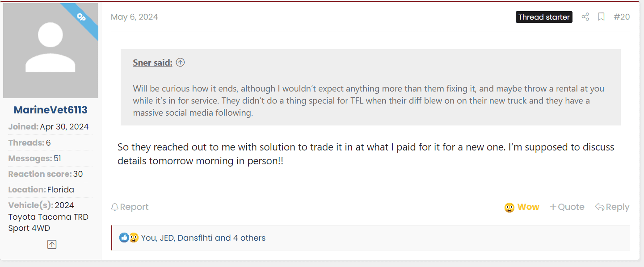Click the Thread starter badge

tap(544, 17)
